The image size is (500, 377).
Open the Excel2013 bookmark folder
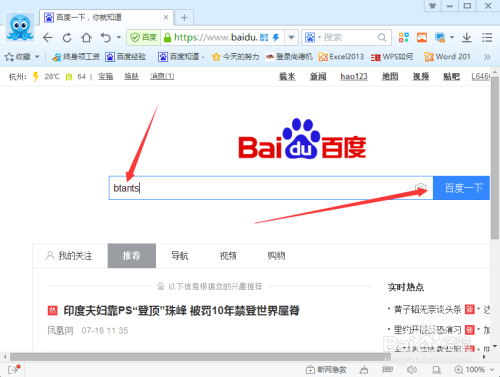point(341,57)
